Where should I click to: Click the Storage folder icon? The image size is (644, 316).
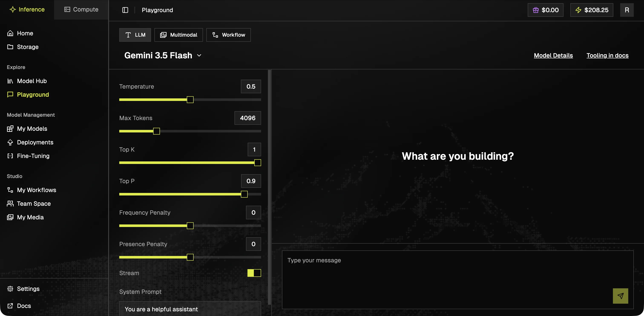coord(10,47)
